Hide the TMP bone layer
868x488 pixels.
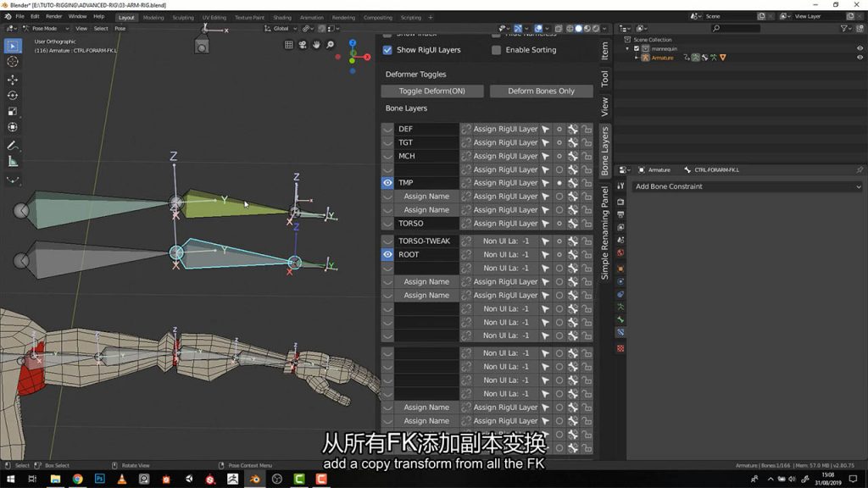coord(387,183)
